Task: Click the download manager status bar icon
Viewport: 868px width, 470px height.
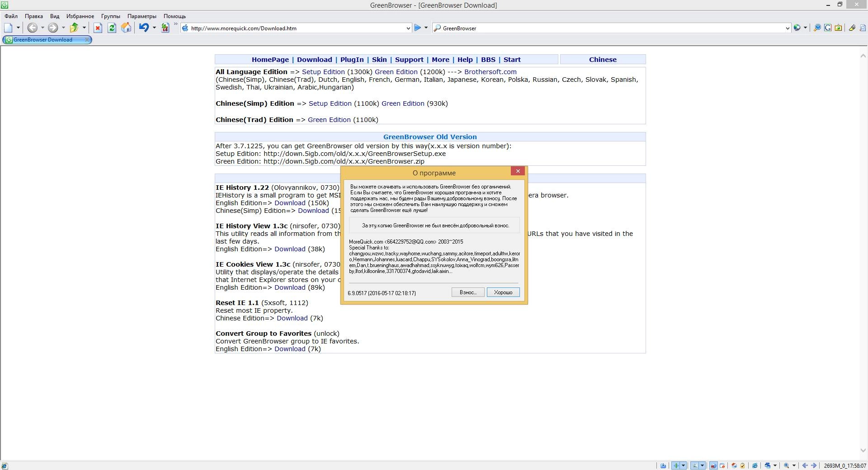Action: click(x=663, y=465)
